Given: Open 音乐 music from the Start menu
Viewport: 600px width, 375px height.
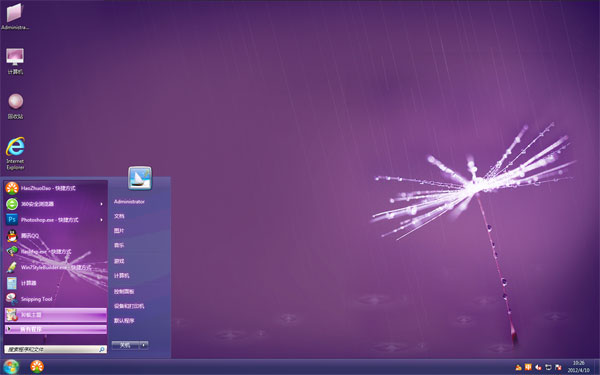Looking at the screenshot, I should pyautogui.click(x=119, y=245).
